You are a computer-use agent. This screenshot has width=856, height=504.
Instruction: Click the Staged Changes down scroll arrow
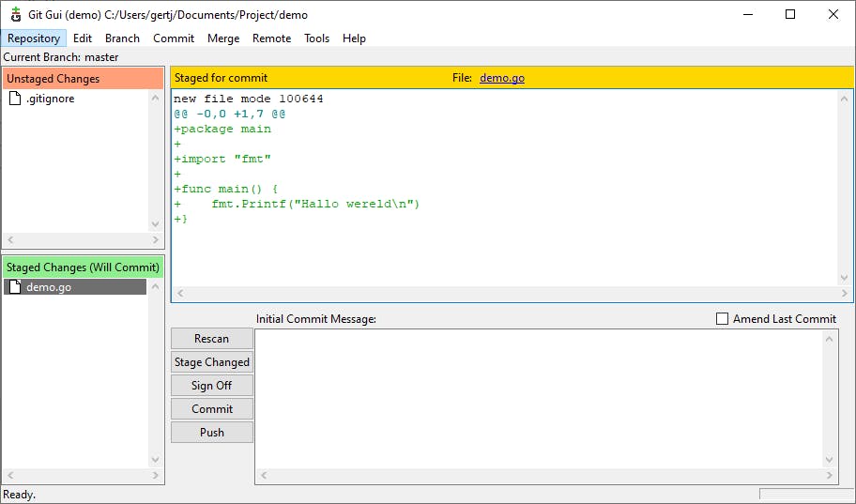click(155, 460)
